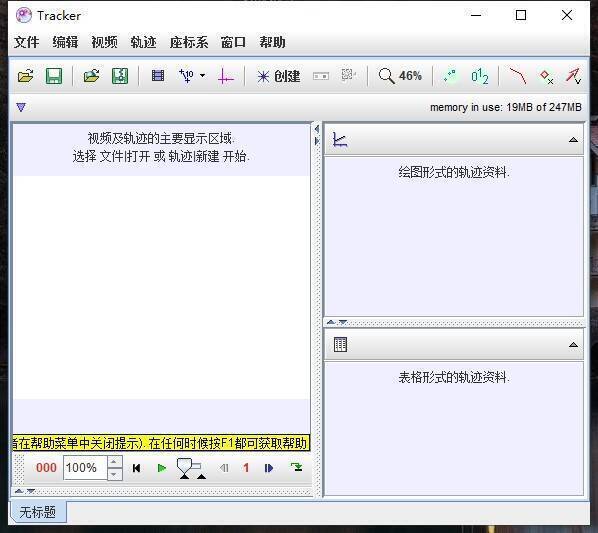The width and height of the screenshot is (598, 533).
Task: Show the paths line icon
Action: click(x=518, y=75)
